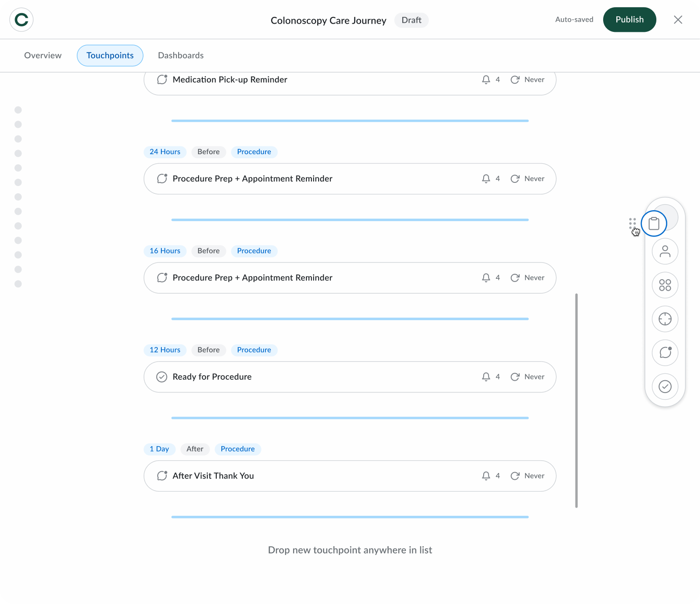Click Procedure tag in 1 Day row

[x=238, y=449]
